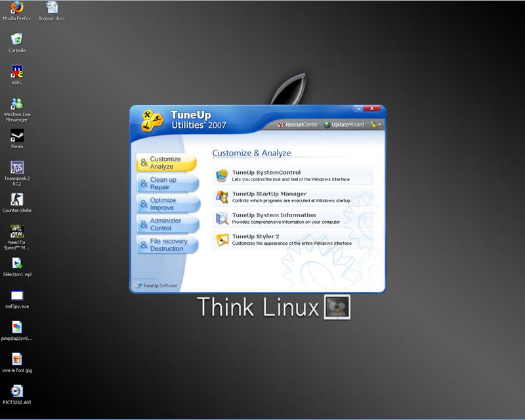525x420 pixels.
Task: Select File recovery & Destruction category
Action: [167, 245]
